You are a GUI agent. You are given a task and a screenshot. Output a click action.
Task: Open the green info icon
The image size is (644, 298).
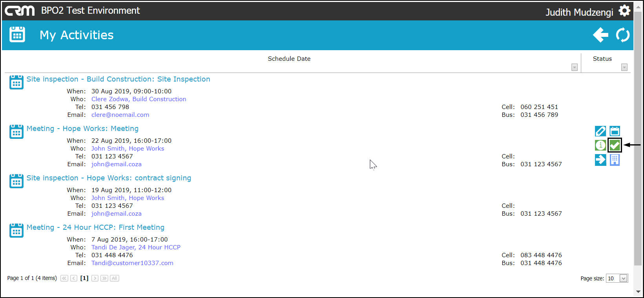[x=600, y=145]
